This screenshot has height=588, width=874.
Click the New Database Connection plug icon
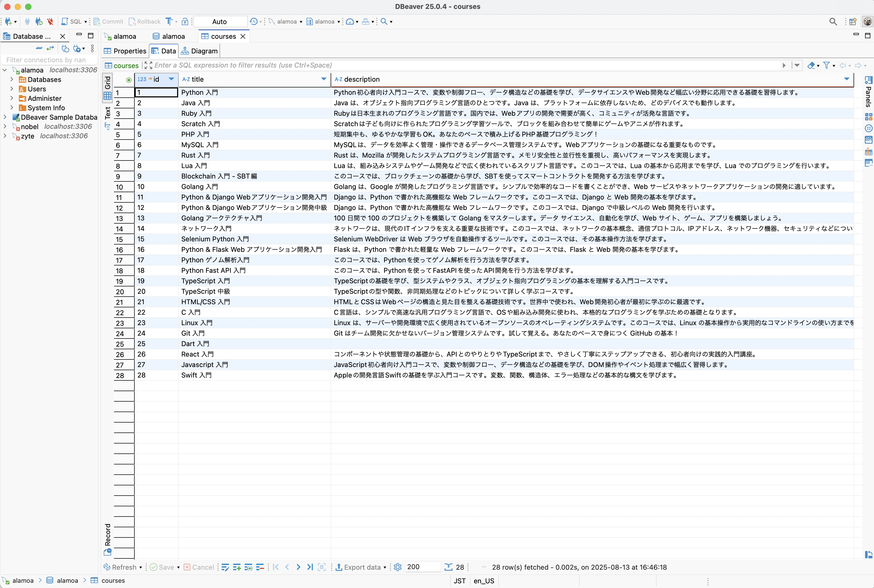(8, 21)
